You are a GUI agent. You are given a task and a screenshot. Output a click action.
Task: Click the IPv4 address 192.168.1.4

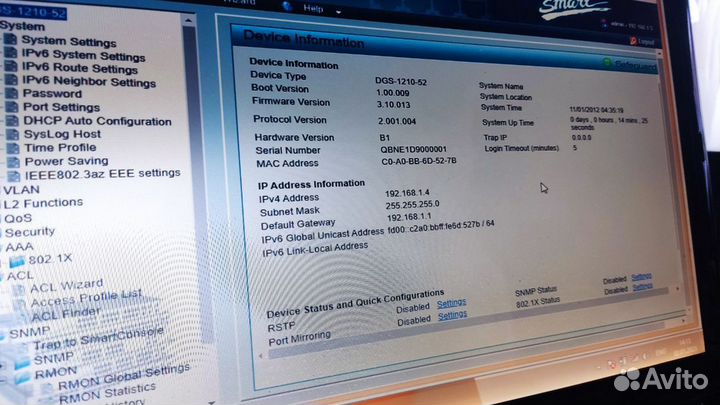click(x=408, y=193)
